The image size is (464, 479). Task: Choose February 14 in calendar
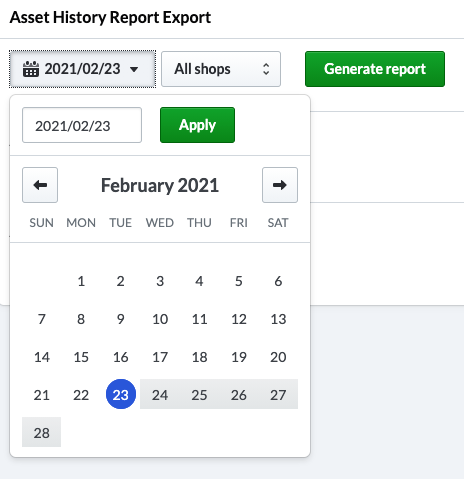click(42, 357)
